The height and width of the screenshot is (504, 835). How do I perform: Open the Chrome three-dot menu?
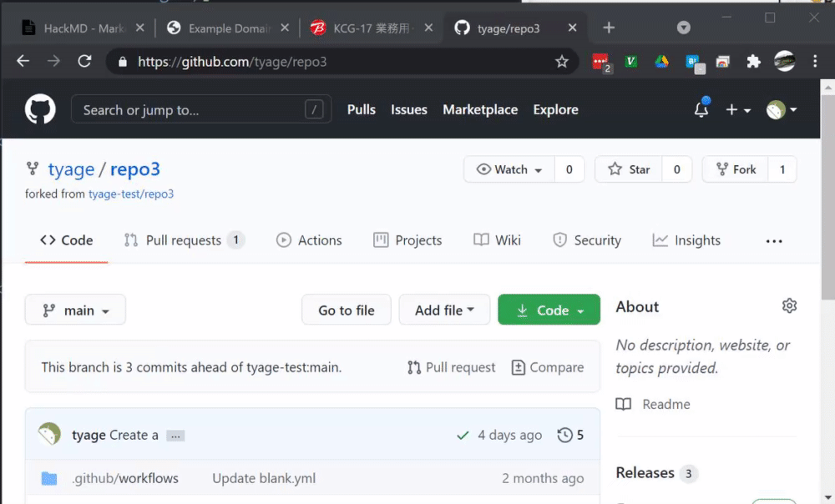point(815,61)
